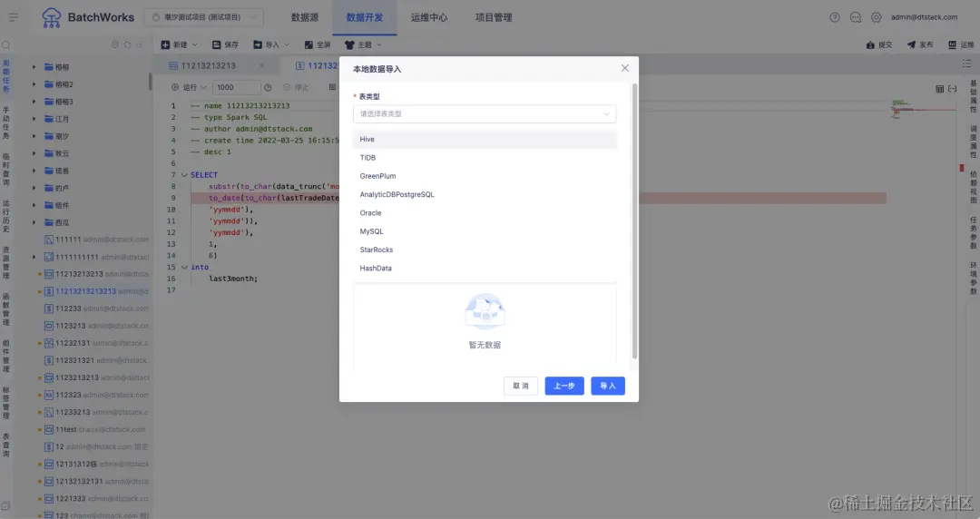The width and height of the screenshot is (980, 519).
Task: Open the project selector dropdown
Action: pyautogui.click(x=204, y=17)
